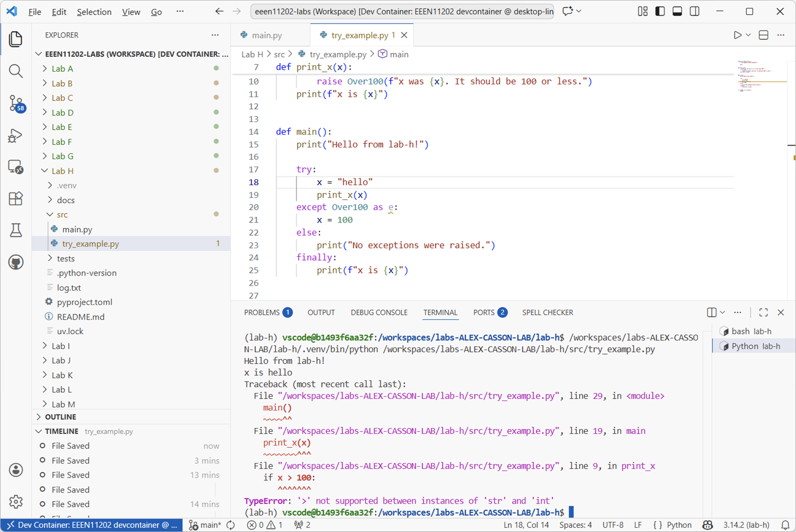Open the Search view in activity bar
The width and height of the screenshot is (796, 532).
point(16,71)
